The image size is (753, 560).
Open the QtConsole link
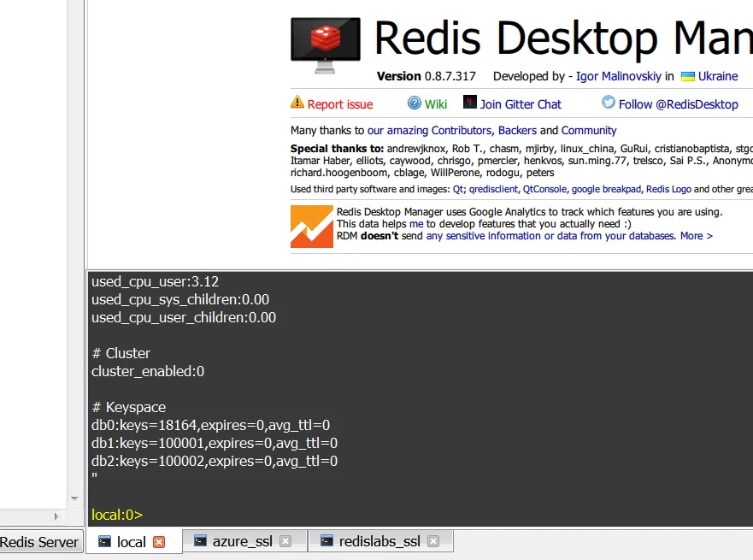[x=544, y=189]
